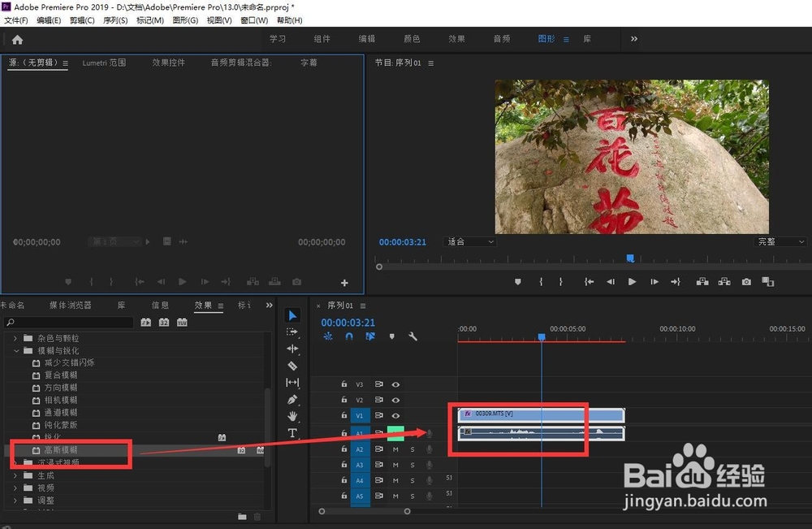Mute audio track A2 with the M button
Image resolution: width=812 pixels, height=529 pixels.
point(396,449)
